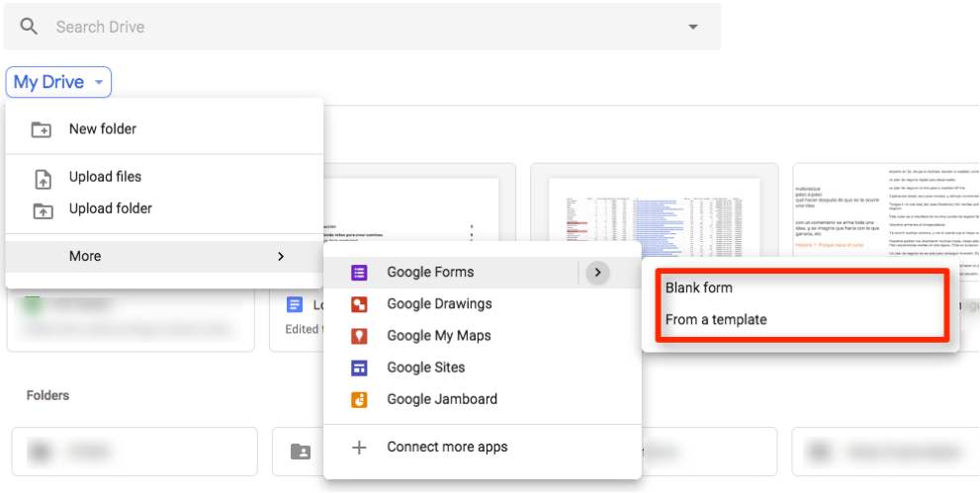This screenshot has width=980, height=493.
Task: Click the purple Google Forms icon
Action: point(359,273)
